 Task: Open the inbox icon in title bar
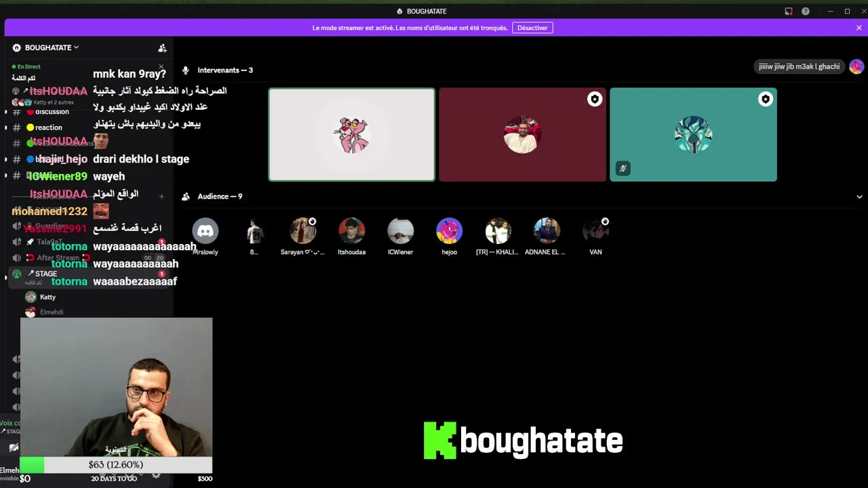coord(789,12)
